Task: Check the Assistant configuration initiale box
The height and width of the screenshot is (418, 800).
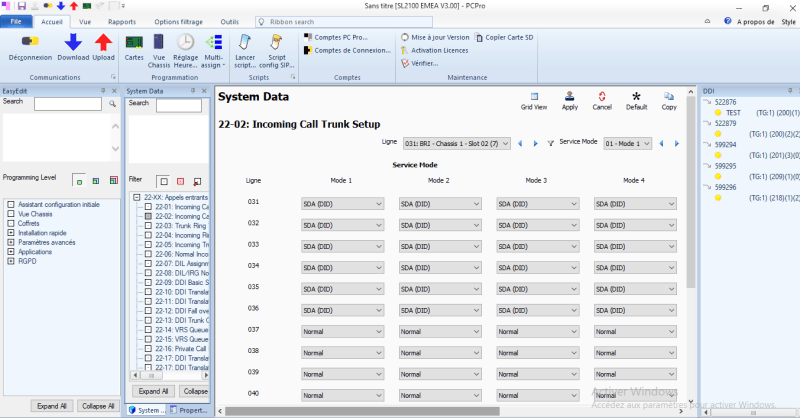Action: pyautogui.click(x=11, y=204)
